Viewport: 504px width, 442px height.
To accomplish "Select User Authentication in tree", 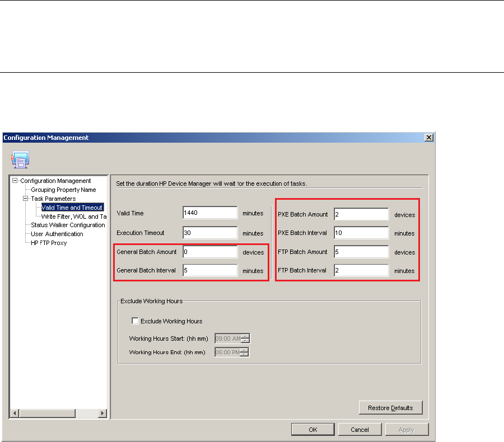I will pyautogui.click(x=57, y=234).
